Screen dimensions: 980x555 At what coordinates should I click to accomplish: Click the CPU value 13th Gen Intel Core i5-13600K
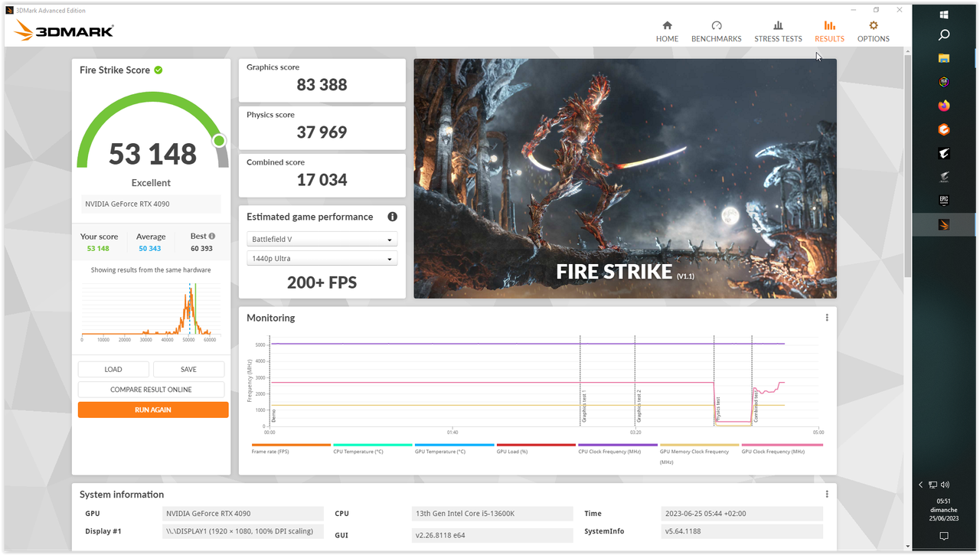click(x=492, y=514)
